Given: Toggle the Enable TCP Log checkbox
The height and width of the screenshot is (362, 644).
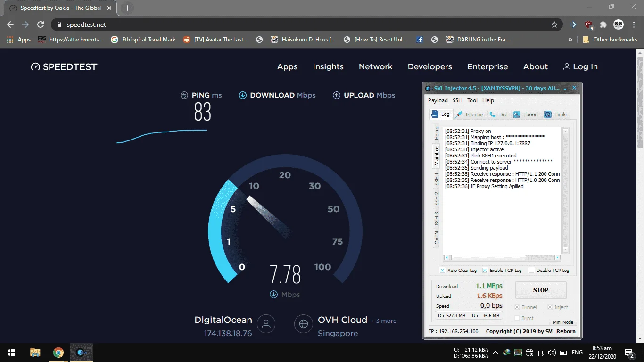Looking at the screenshot, I should tap(485, 271).
